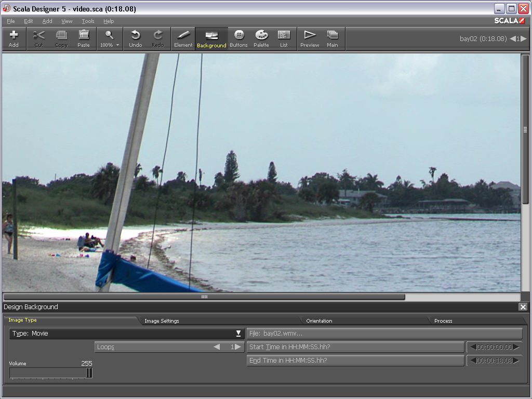The width and height of the screenshot is (532, 399).
Task: Click the Add toolbar icon
Action: point(14,38)
